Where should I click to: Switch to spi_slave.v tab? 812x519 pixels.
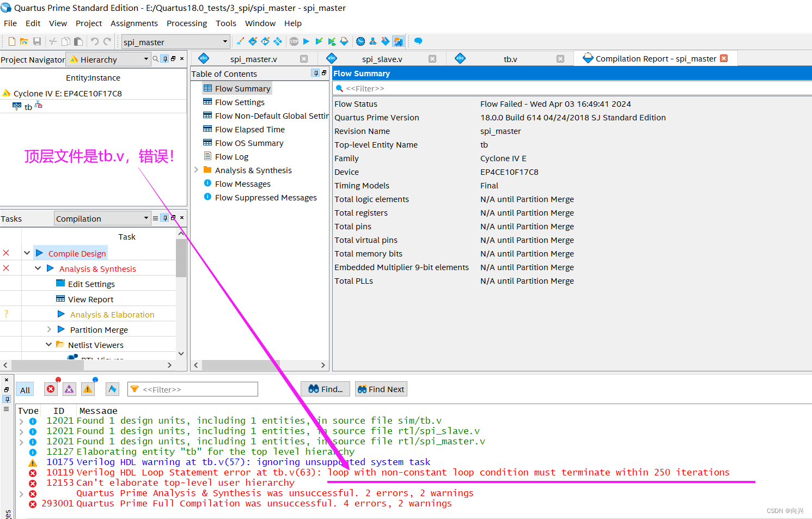click(x=382, y=59)
